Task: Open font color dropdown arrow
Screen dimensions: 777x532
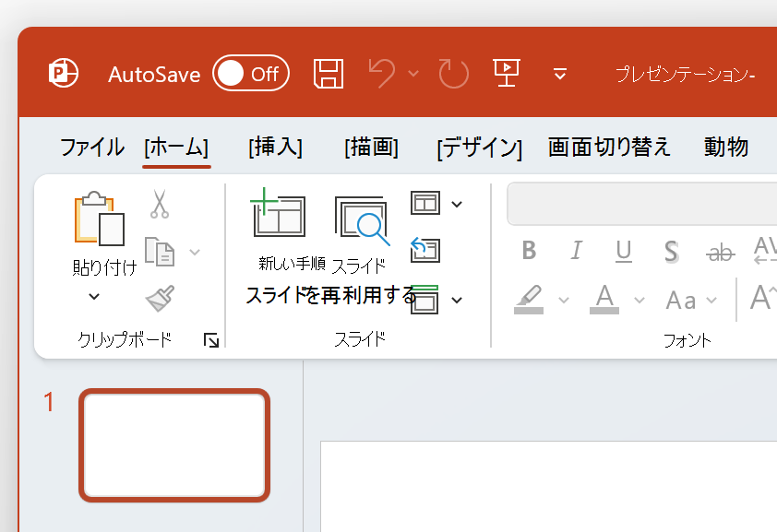Action: 640,300
